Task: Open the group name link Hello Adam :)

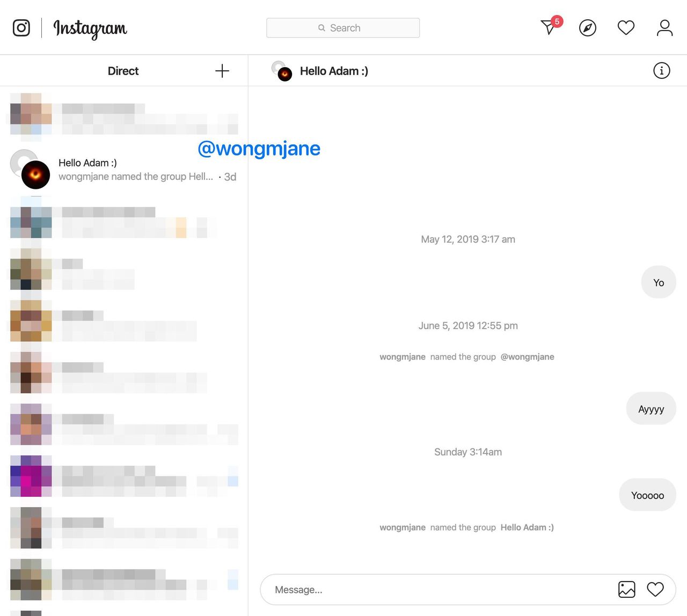Action: [x=527, y=527]
